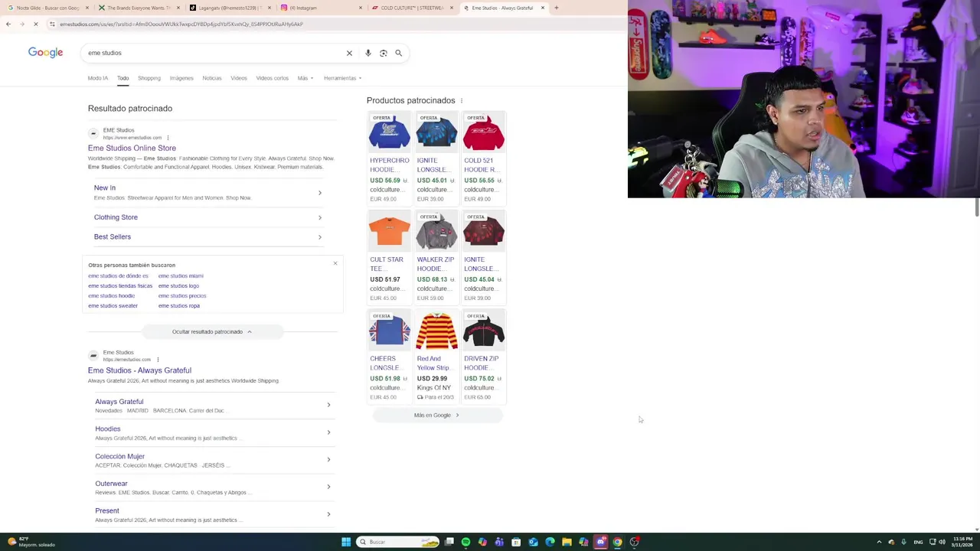Screen dimensions: 980x551
Task: Select the Videos search tab
Action: point(239,78)
